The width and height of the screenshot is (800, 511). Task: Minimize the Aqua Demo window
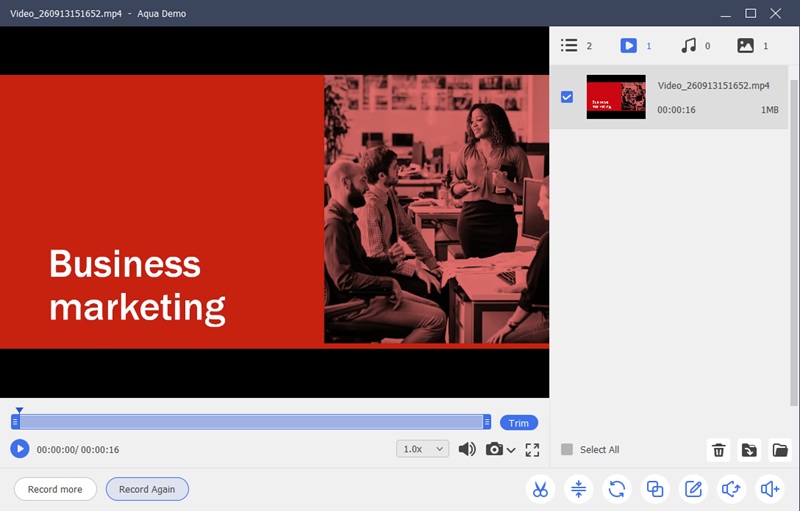(x=726, y=14)
